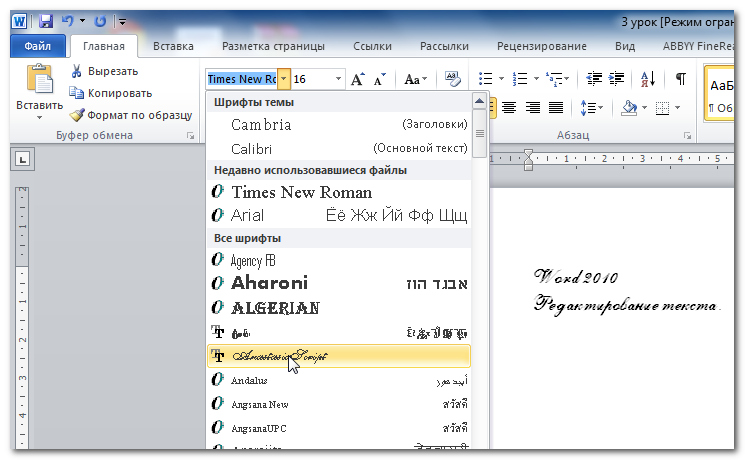Open the Буфер обмена dialog launcher
This screenshot has width=745, height=460.
tap(191, 136)
